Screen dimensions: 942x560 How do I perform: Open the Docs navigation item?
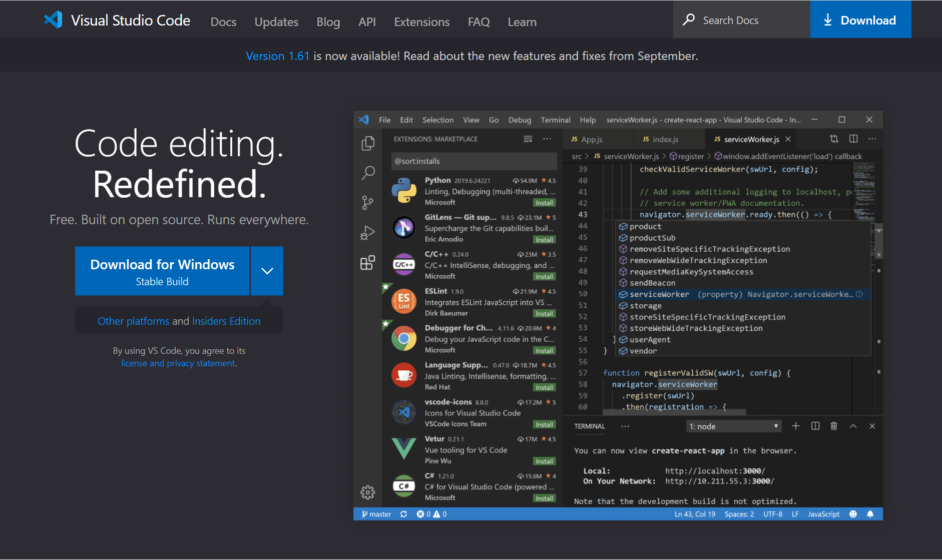click(x=223, y=22)
